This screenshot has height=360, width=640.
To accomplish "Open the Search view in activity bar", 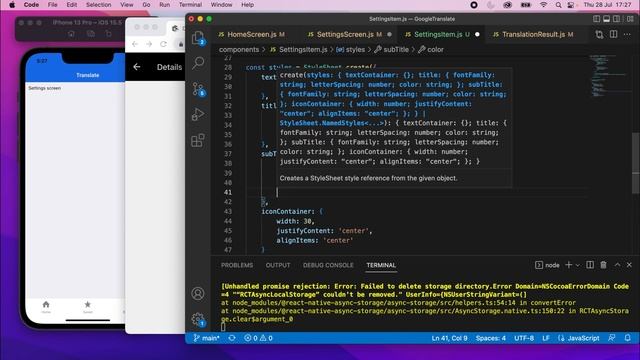I will point(198,63).
